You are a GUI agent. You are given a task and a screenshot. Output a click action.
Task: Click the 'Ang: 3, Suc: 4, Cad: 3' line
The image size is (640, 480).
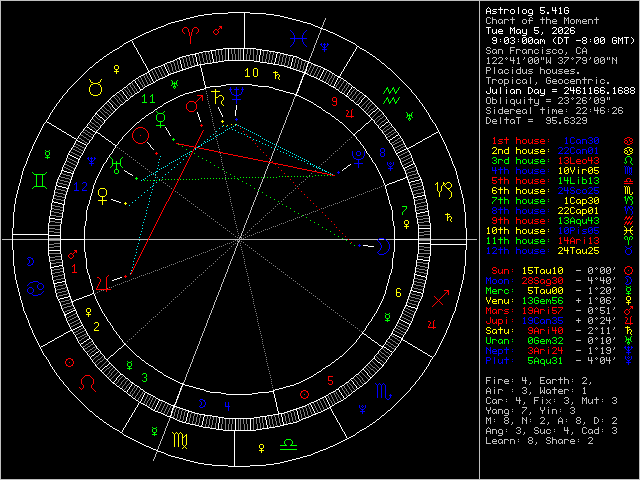coord(551,431)
